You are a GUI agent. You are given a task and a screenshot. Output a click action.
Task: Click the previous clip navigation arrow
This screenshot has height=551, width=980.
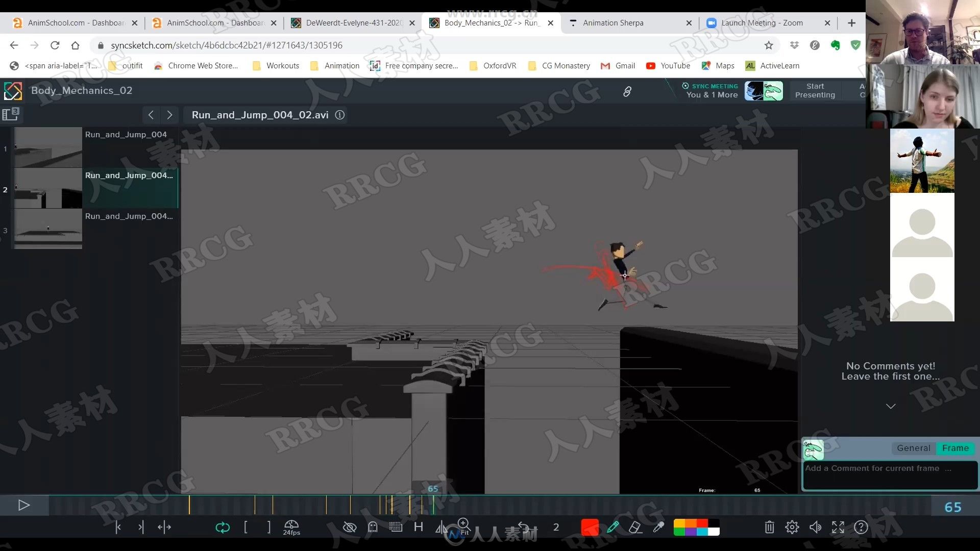pos(150,114)
